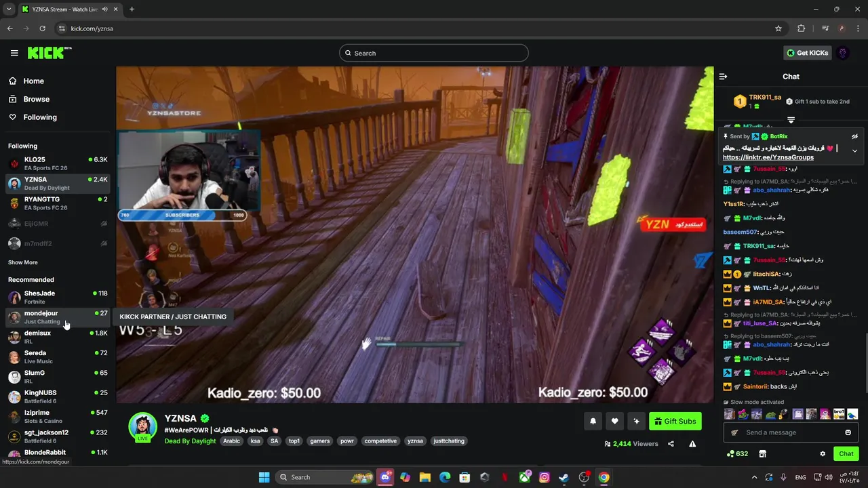The height and width of the screenshot is (488, 868).
Task: Select the justtchatting tag
Action: coord(449,441)
